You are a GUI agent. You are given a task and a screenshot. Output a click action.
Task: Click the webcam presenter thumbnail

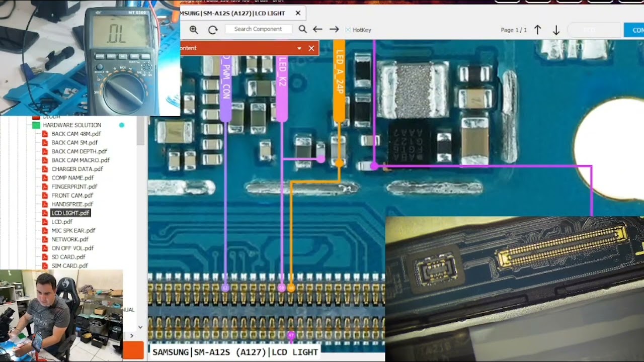click(61, 315)
